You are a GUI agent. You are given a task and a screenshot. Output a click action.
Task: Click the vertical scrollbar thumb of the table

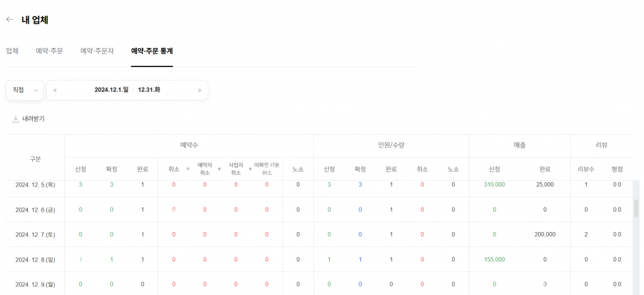[x=635, y=208]
